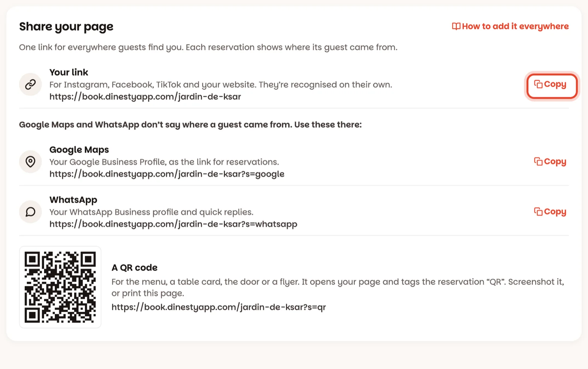
Task: Click the Google Maps title
Action: coord(79,149)
